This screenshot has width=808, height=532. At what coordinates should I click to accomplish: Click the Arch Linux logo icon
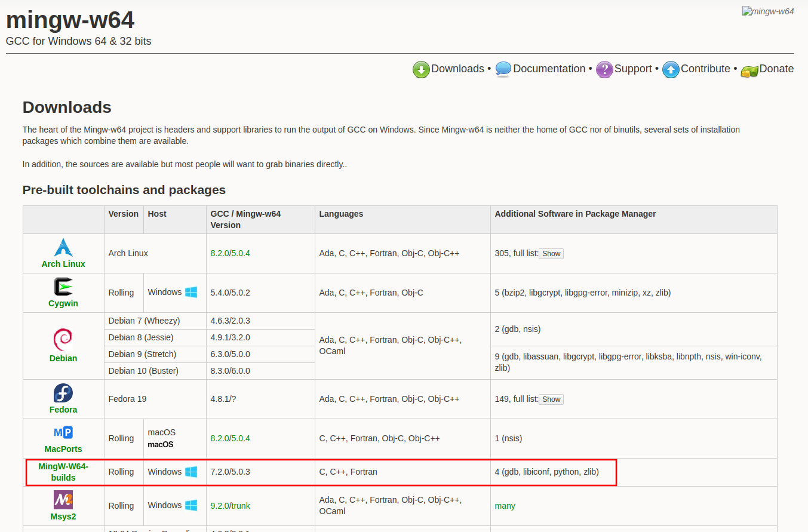[x=63, y=247]
